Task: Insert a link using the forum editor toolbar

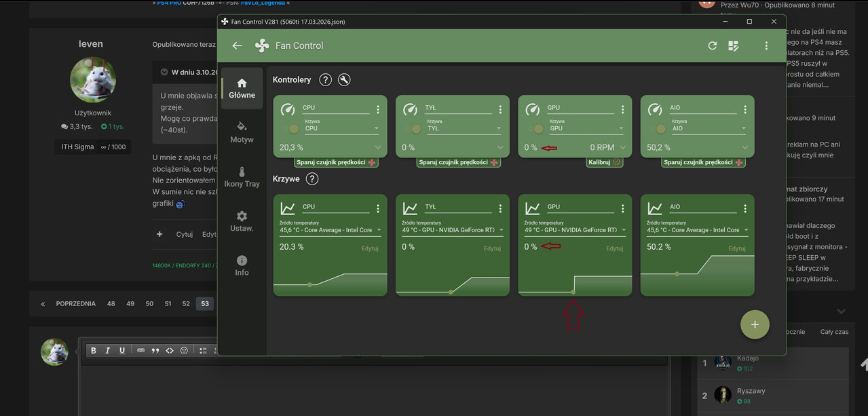Action: (141, 350)
